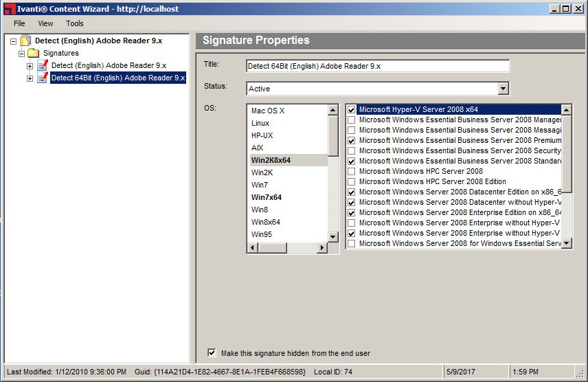Check Essential Business Server 2008 Security checkbox

352,151
